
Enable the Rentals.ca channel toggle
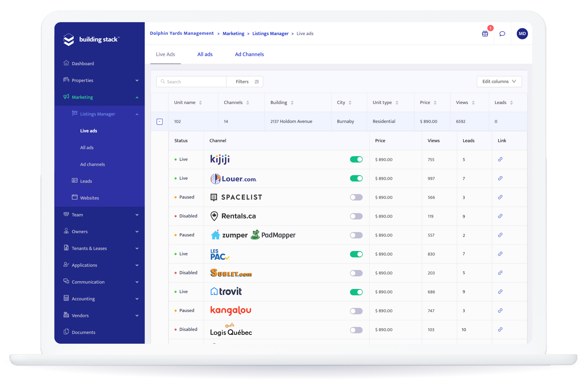[x=356, y=216]
